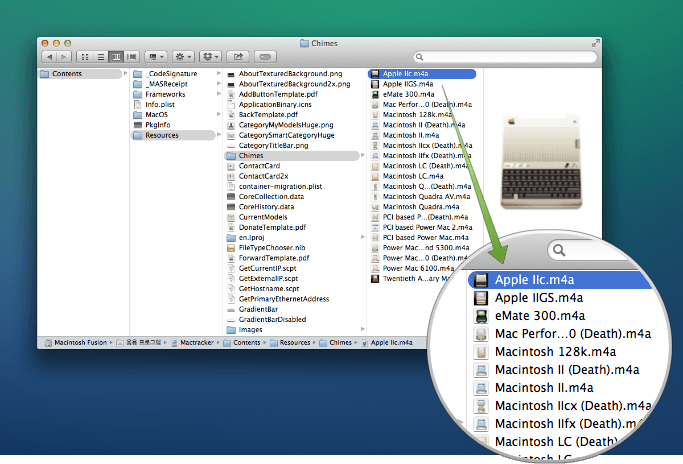The image size is (683, 464).
Task: Open the gear Action menu
Action: [183, 57]
